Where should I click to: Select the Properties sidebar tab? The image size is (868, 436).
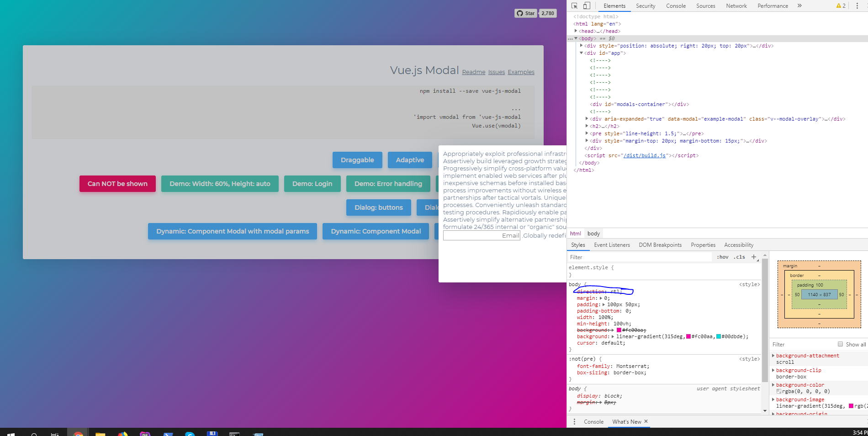[703, 245]
